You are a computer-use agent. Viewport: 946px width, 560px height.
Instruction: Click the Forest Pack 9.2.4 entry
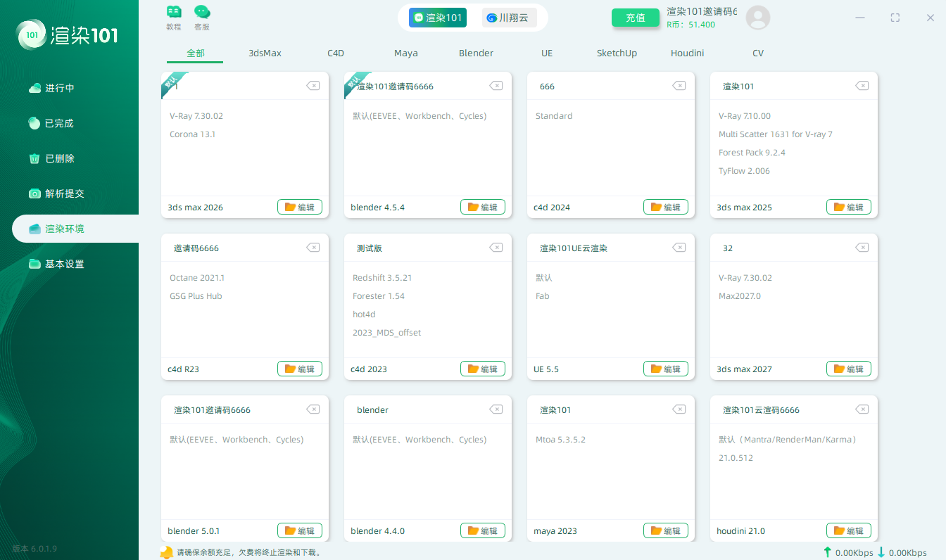point(752,153)
